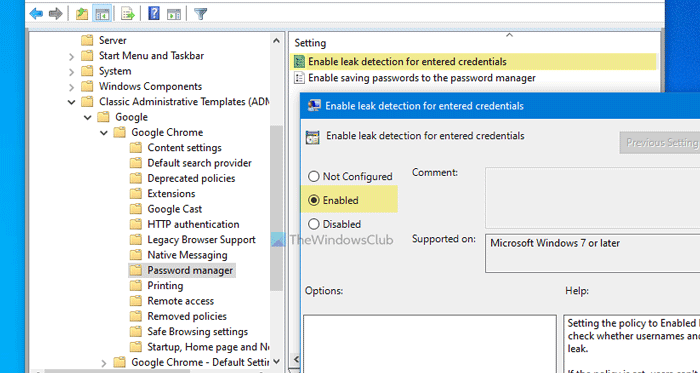700x373 pixels.
Task: Expand the System tree node
Action: (x=71, y=71)
